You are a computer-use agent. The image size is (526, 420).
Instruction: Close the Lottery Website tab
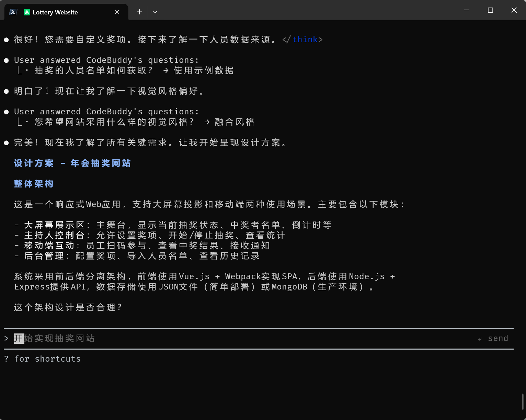pos(117,12)
